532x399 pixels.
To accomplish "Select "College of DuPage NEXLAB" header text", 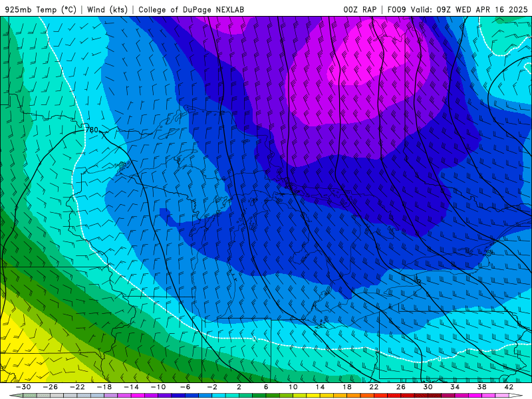I will point(191,9).
